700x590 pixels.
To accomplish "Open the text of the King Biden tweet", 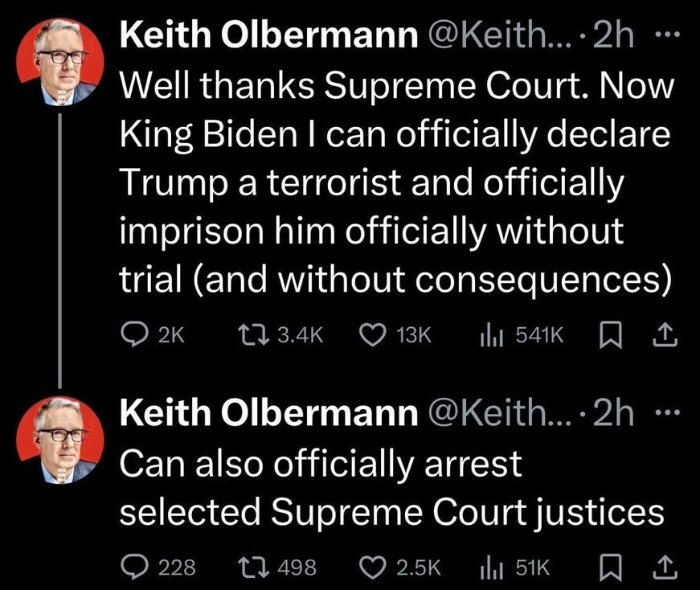I will [x=394, y=185].
